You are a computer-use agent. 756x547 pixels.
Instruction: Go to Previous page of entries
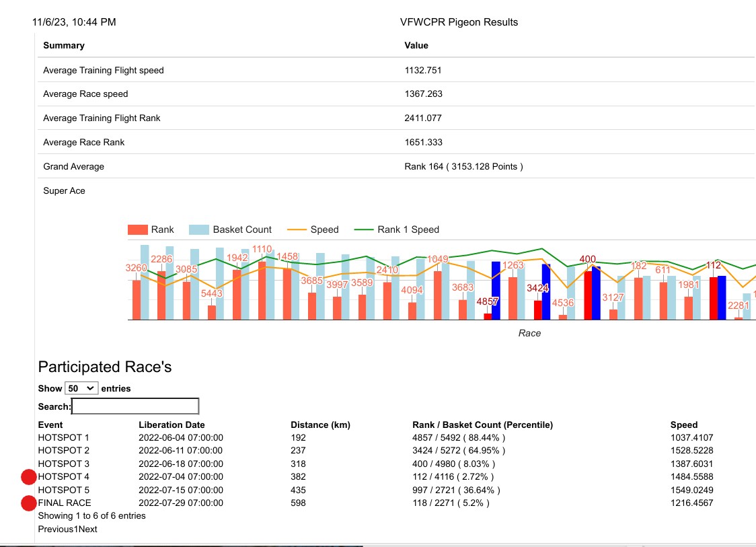(56, 529)
